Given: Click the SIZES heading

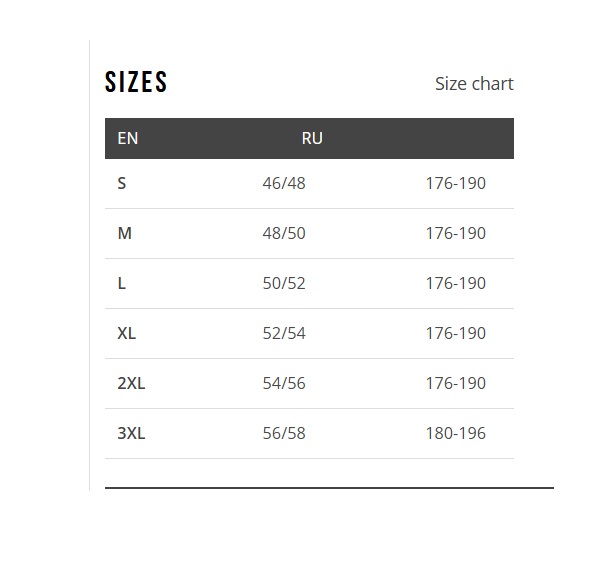Looking at the screenshot, I should pyautogui.click(x=136, y=83).
